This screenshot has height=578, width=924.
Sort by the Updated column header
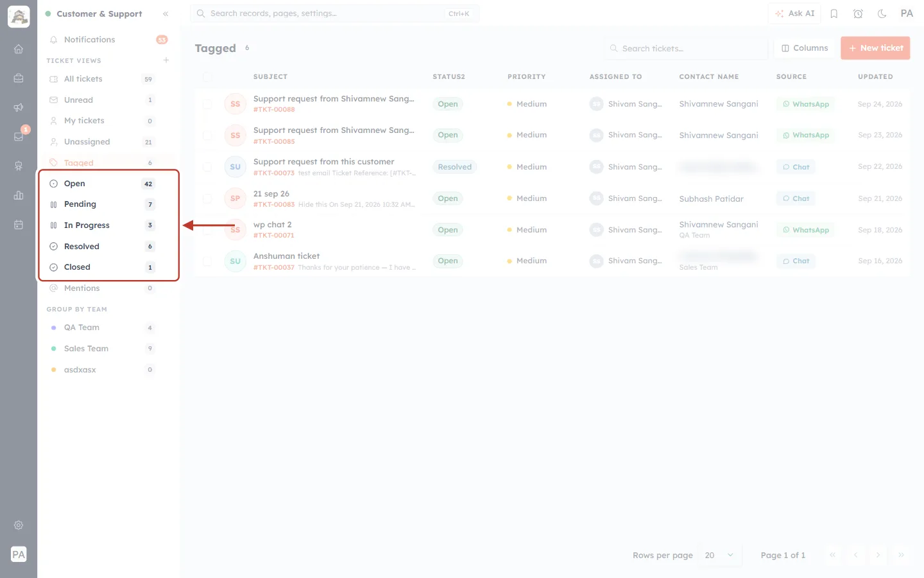pos(875,77)
